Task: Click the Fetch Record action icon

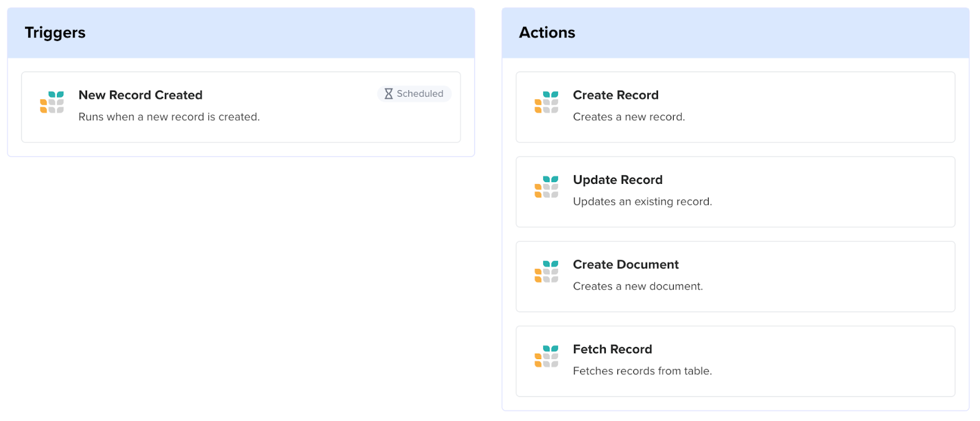Action: [x=546, y=356]
